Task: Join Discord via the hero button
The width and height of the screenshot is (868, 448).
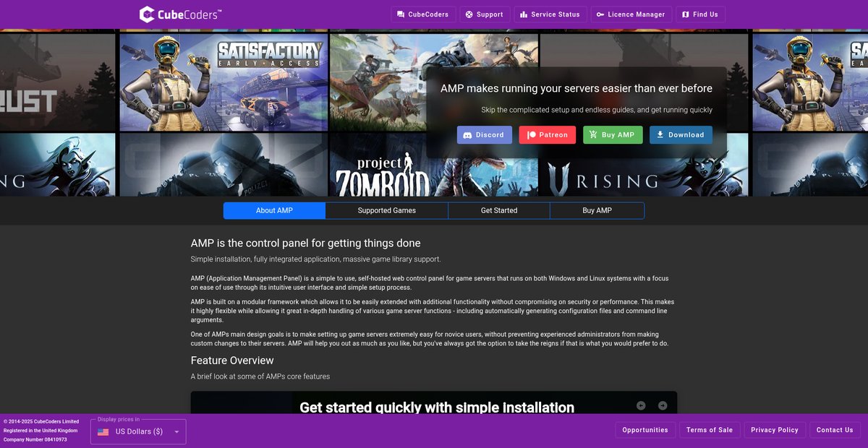Action: coord(485,135)
